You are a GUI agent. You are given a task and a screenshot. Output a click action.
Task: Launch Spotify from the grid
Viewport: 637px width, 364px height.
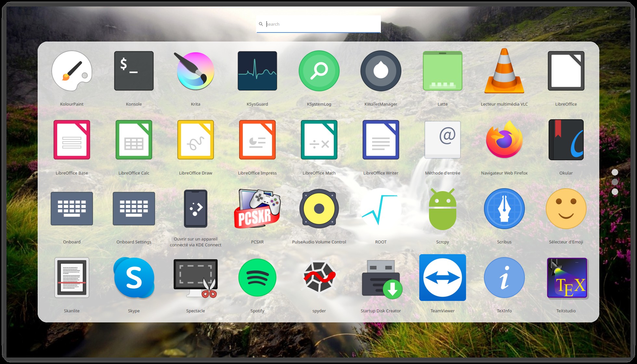(x=257, y=278)
